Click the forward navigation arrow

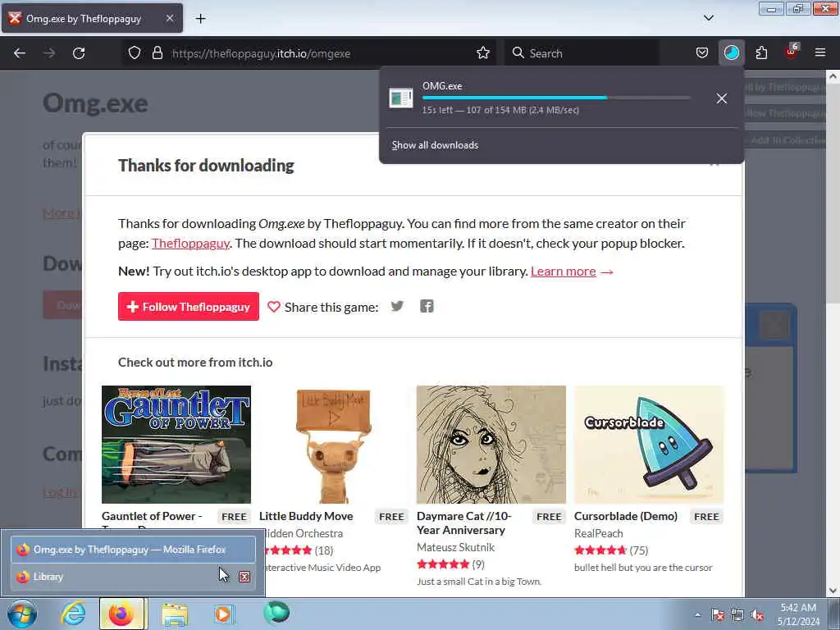49,53
